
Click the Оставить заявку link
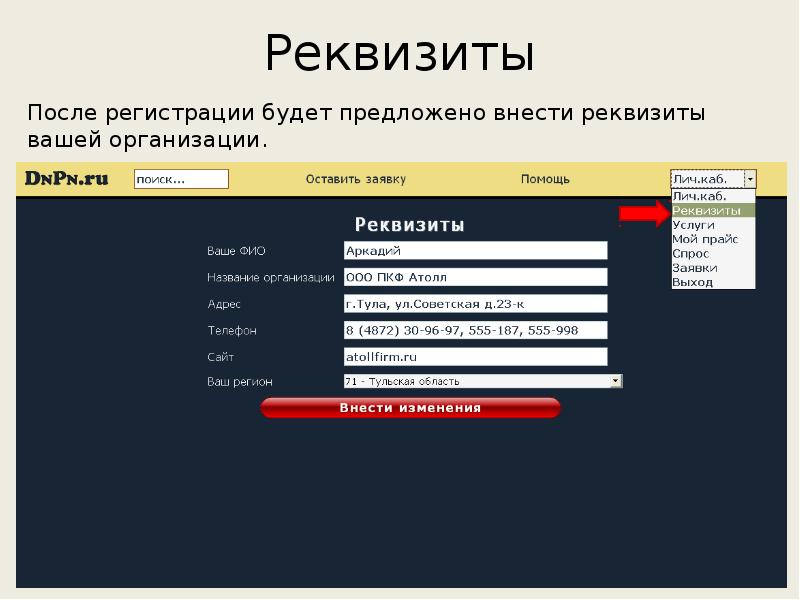(x=355, y=179)
